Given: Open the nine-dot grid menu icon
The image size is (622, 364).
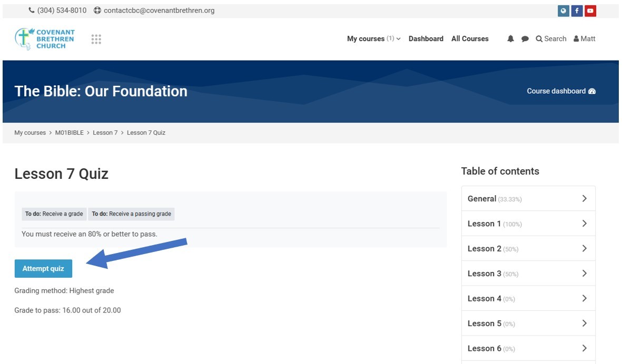Looking at the screenshot, I should [x=96, y=39].
